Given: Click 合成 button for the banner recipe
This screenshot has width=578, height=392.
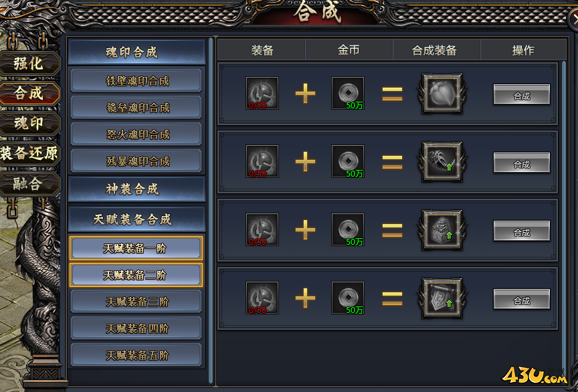Looking at the screenshot, I should [522, 299].
